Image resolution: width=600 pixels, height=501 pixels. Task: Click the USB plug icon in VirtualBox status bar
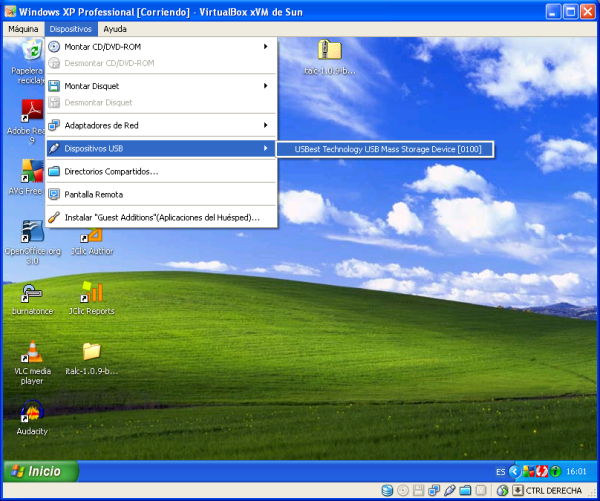pyautogui.click(x=450, y=491)
